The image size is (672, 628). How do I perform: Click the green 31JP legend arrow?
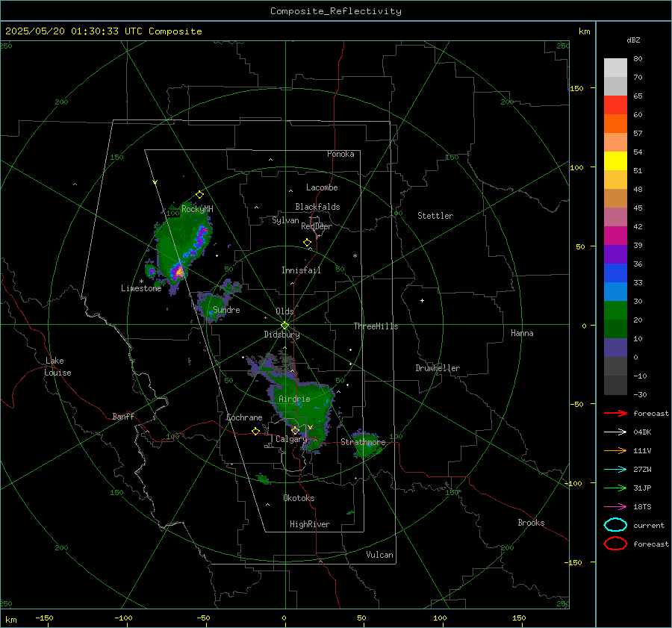[615, 488]
